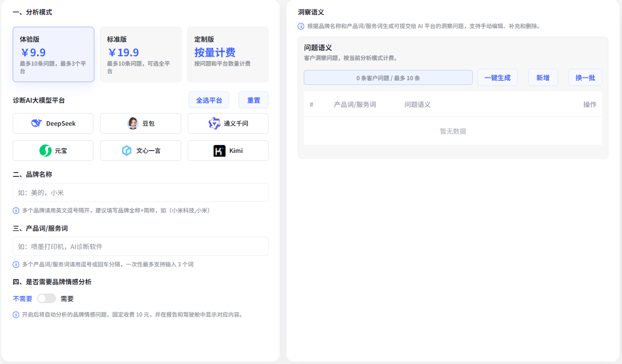This screenshot has width=622, height=364.
Task: Click the 洞察语义 panel title
Action: click(311, 12)
